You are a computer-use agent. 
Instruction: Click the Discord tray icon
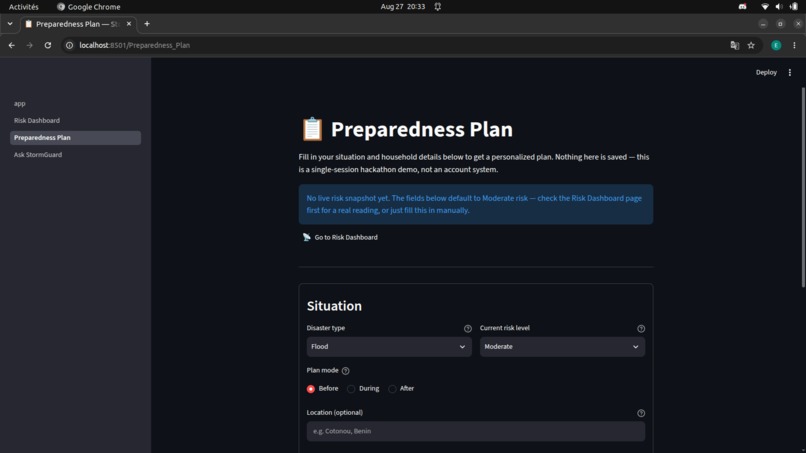(x=742, y=7)
